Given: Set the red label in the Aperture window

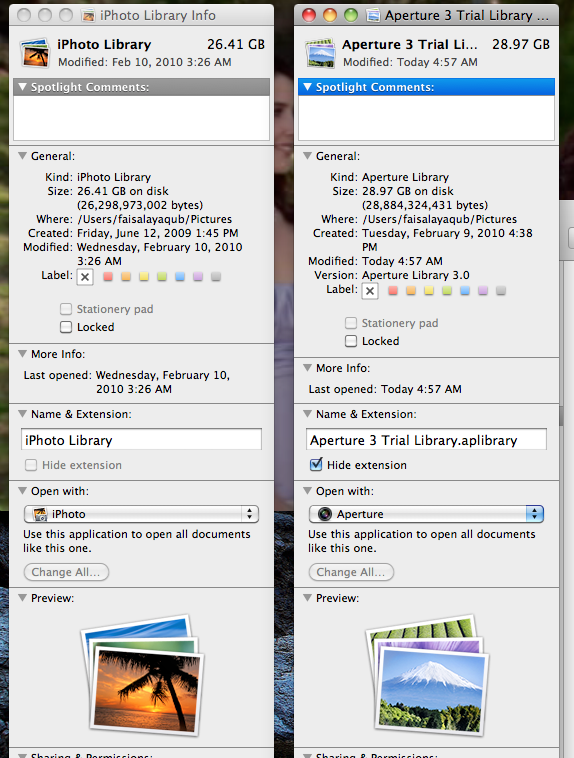Looking at the screenshot, I should pos(393,291).
